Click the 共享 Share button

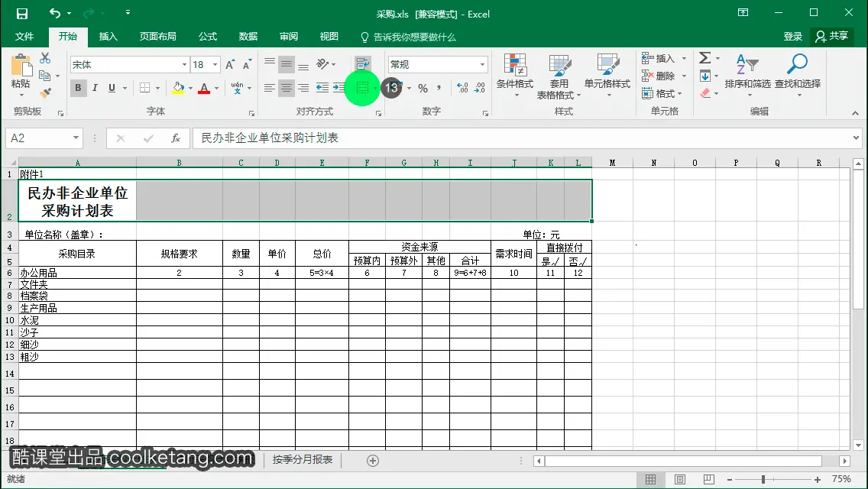[x=831, y=36]
